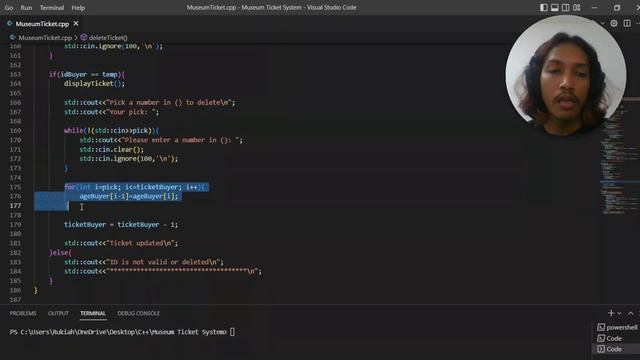Close the MuseumTicket.cpp tab
The image size is (640, 360).
(76, 24)
